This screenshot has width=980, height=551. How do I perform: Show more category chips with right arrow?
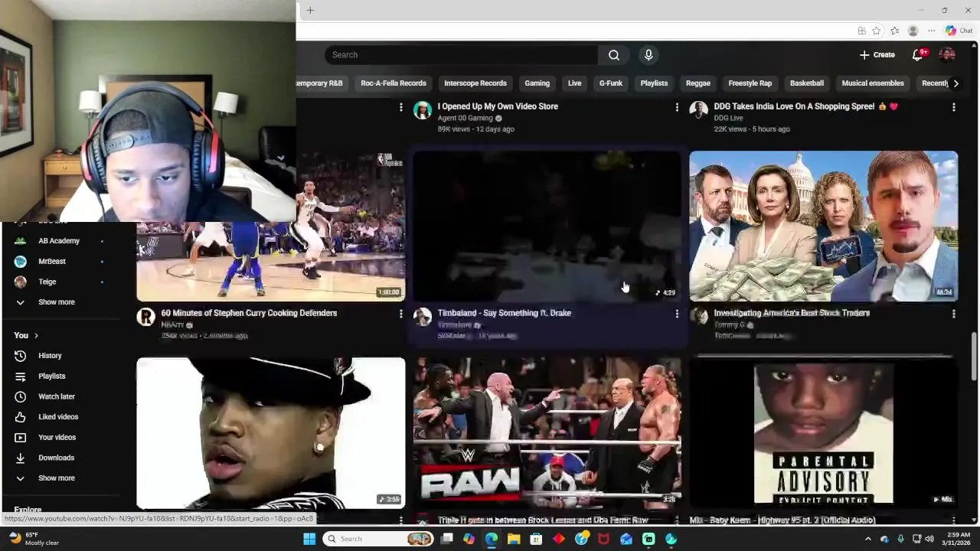pyautogui.click(x=955, y=83)
